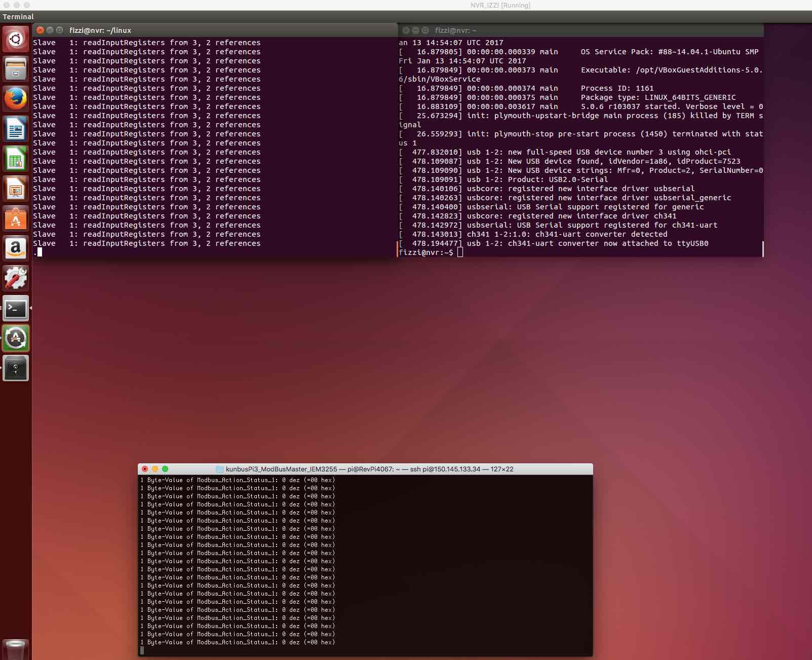The height and width of the screenshot is (660, 812).
Task: Click the first Slave readInputRegisters line
Action: point(147,43)
